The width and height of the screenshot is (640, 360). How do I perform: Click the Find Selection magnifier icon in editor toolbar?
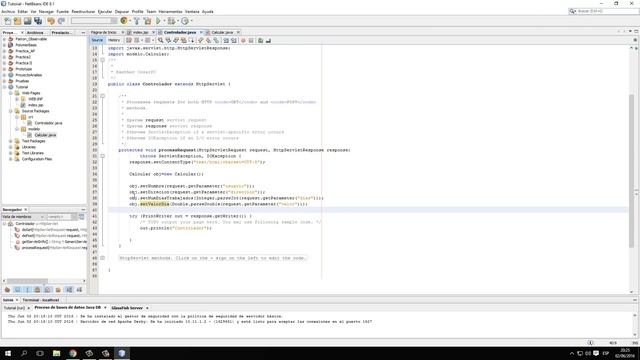pyautogui.click(x=160, y=40)
